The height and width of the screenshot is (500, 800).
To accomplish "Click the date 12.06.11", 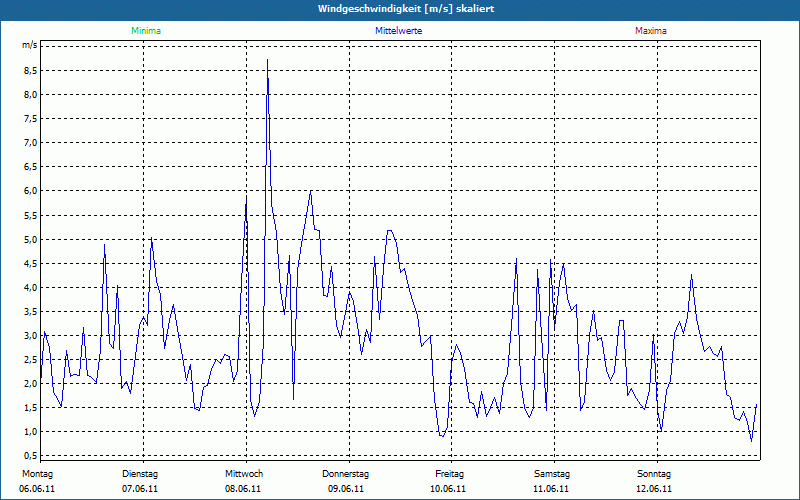I will click(x=654, y=489).
